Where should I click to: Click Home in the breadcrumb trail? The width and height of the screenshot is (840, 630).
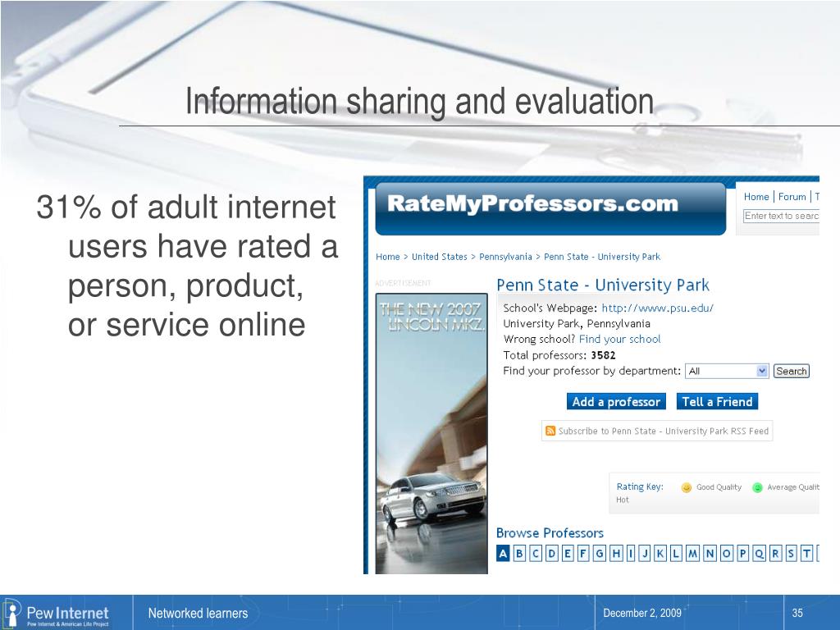(x=388, y=257)
